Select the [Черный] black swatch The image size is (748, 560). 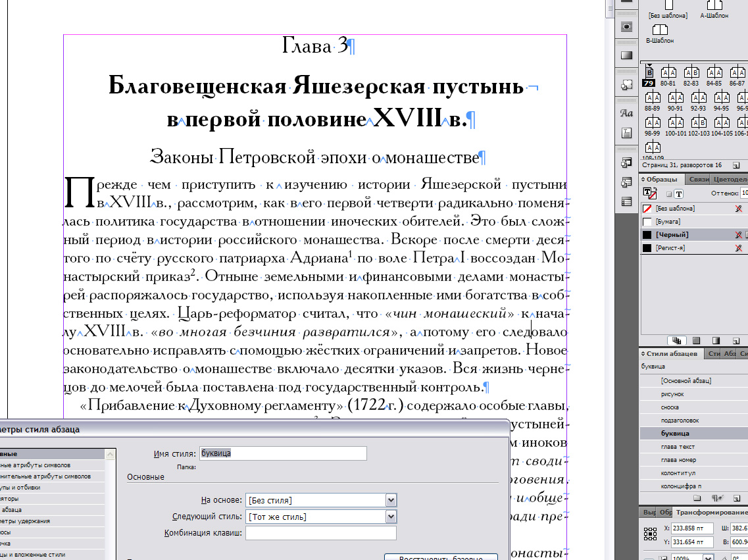coord(693,235)
